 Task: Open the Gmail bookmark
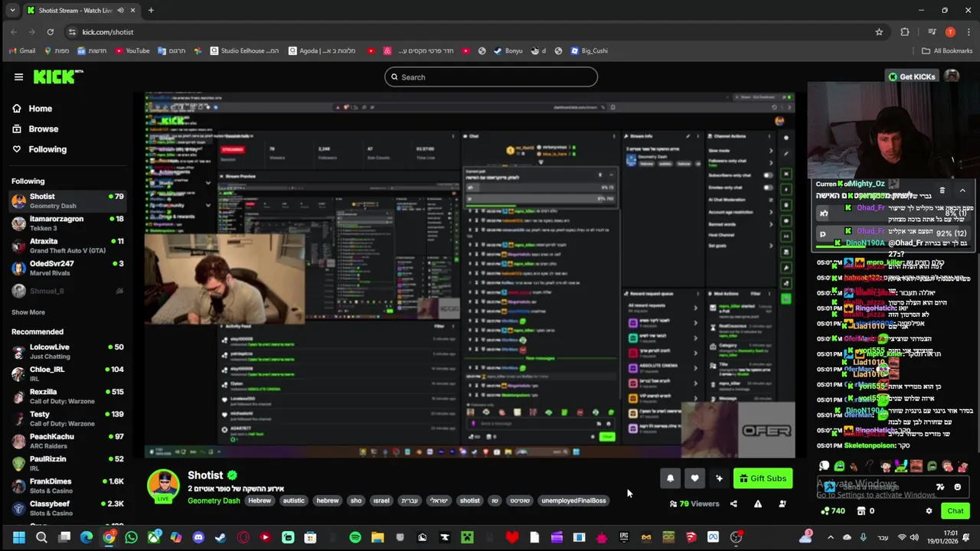coord(22,51)
